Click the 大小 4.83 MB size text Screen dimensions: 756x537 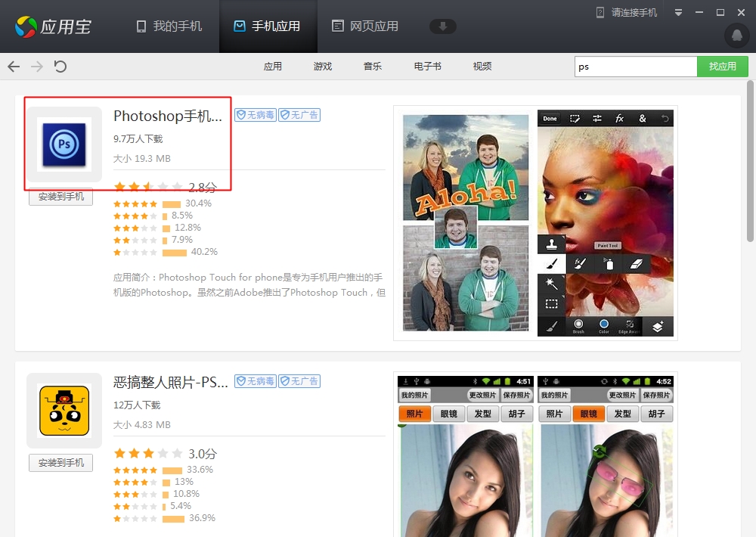click(142, 425)
